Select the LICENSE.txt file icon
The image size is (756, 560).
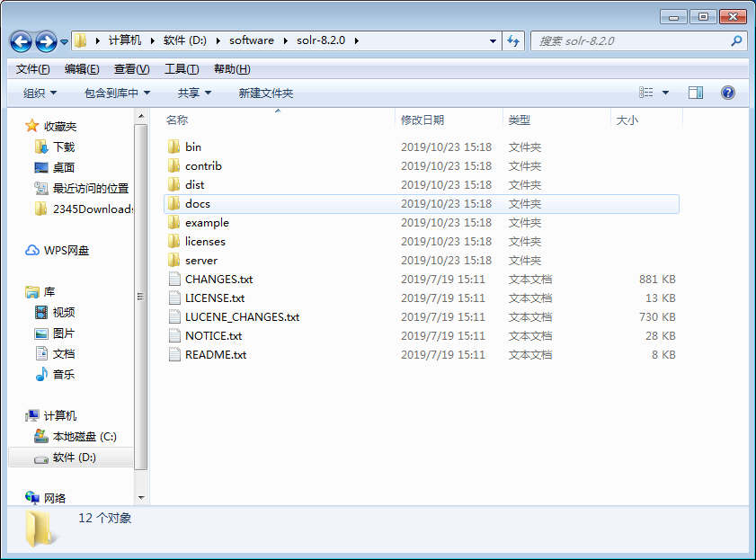[174, 298]
